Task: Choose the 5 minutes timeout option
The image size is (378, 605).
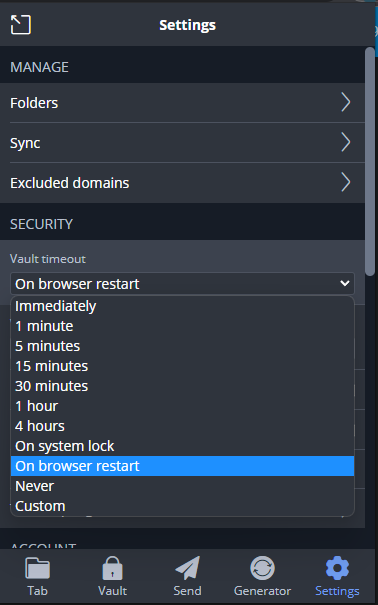Action: pyautogui.click(x=182, y=346)
